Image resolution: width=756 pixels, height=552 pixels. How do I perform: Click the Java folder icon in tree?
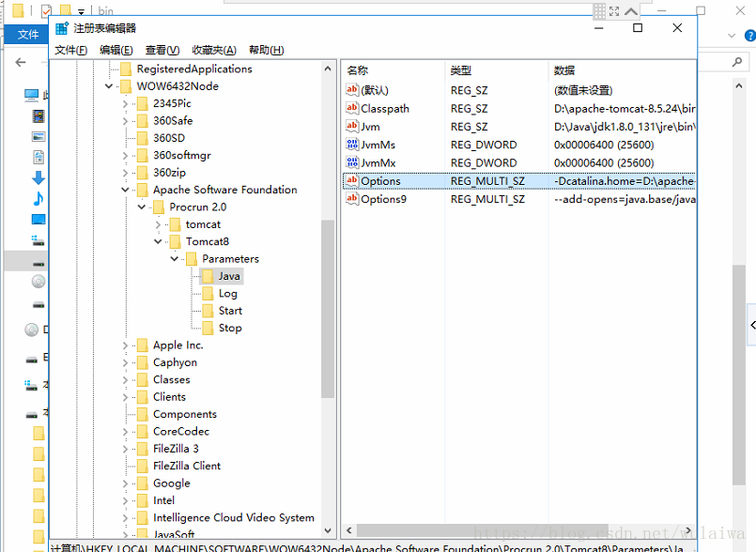[208, 276]
